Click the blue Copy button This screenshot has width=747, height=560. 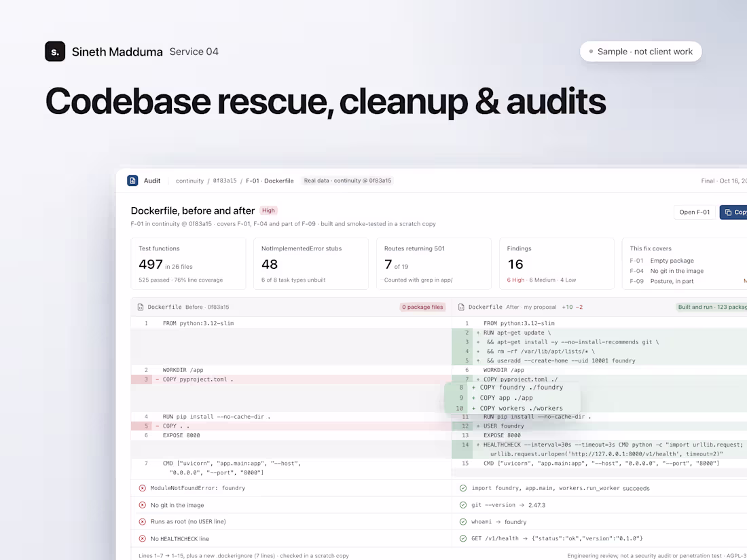point(733,212)
